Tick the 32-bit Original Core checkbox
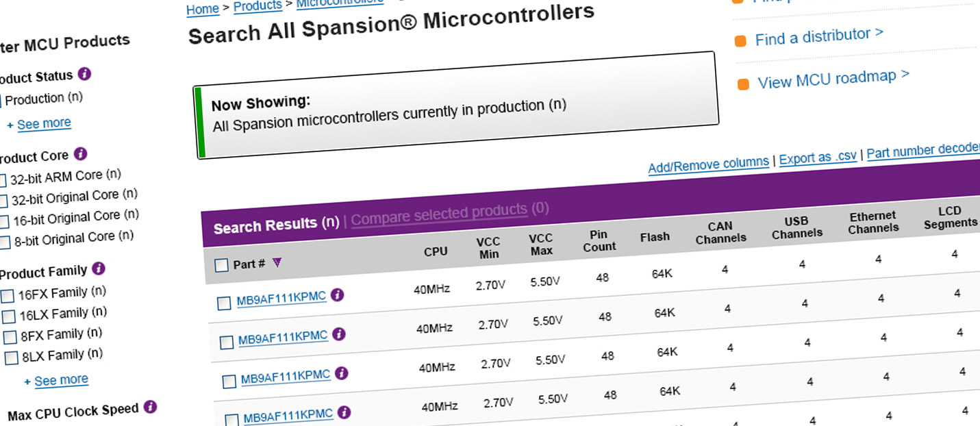The image size is (980, 426). 3,201
